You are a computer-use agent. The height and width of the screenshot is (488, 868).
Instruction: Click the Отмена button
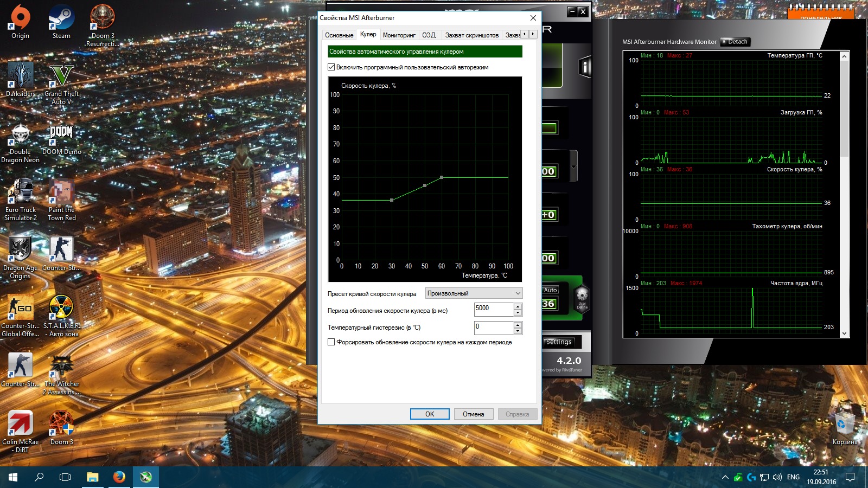[474, 414]
